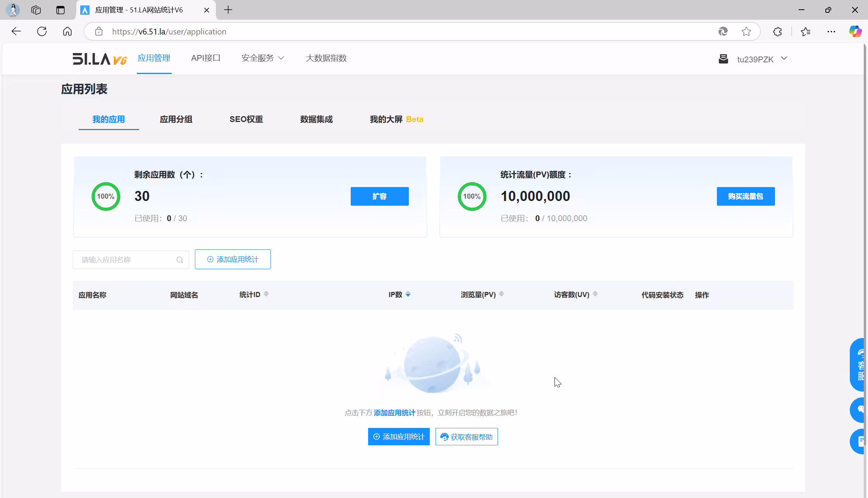Switch to the SEO权重 tab
Image resolution: width=868 pixels, height=498 pixels.
coord(246,119)
